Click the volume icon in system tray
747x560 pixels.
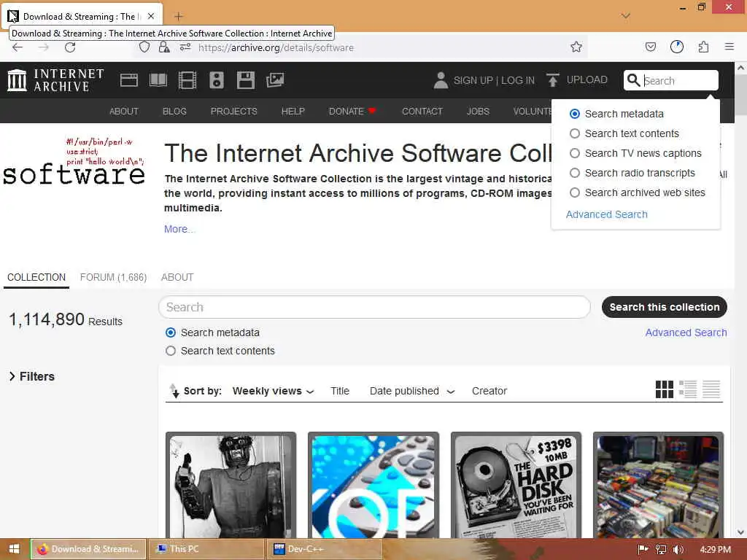pos(678,550)
